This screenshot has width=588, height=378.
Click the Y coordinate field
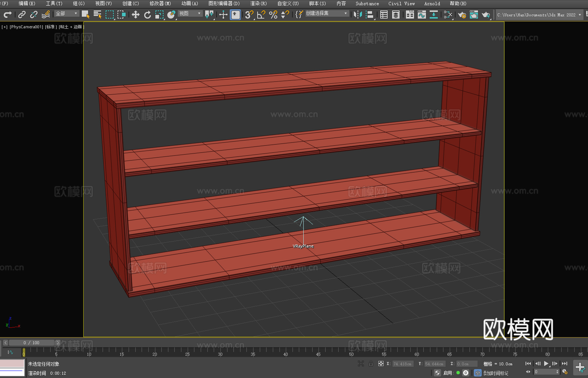435,364
